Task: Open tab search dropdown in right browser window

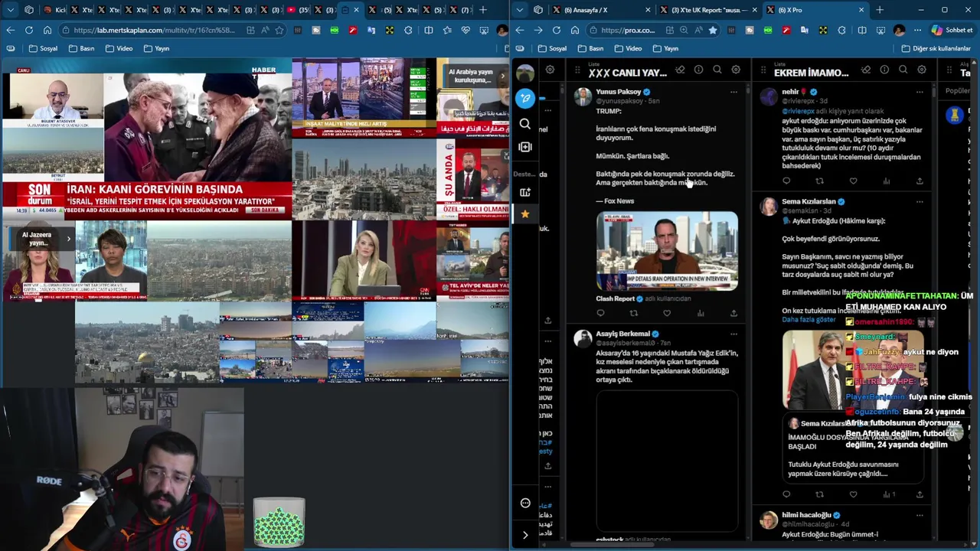Action: (x=521, y=10)
